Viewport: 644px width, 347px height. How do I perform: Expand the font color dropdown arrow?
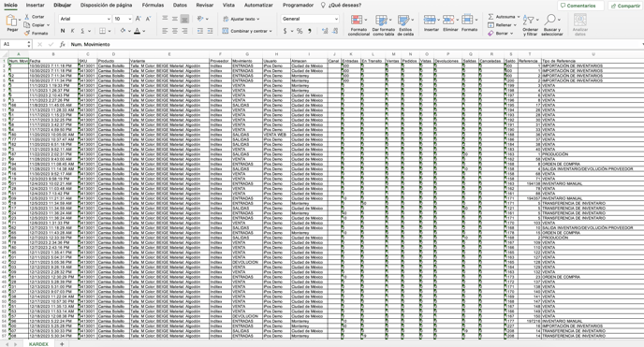[144, 31]
